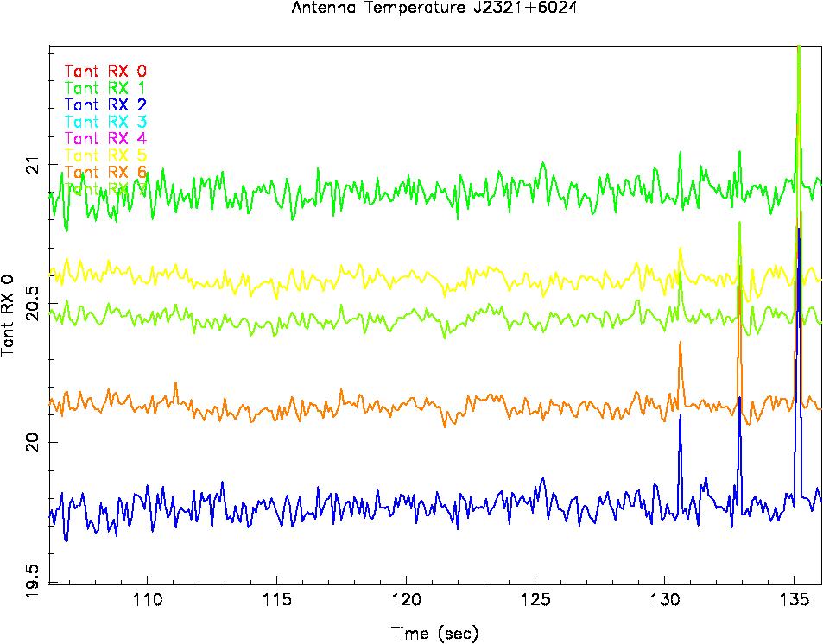
Task: Click the Tant RX 0 y-axis label
Action: coord(8,315)
